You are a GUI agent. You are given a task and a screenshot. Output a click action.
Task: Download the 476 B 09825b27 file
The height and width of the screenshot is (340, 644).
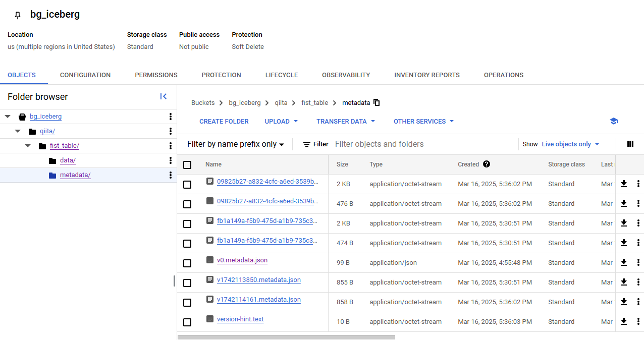pos(624,203)
